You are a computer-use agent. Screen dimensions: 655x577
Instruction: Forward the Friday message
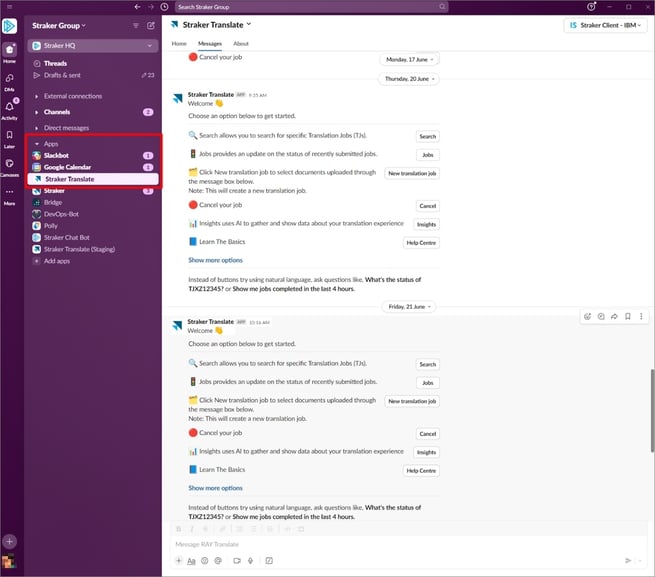pyautogui.click(x=614, y=316)
